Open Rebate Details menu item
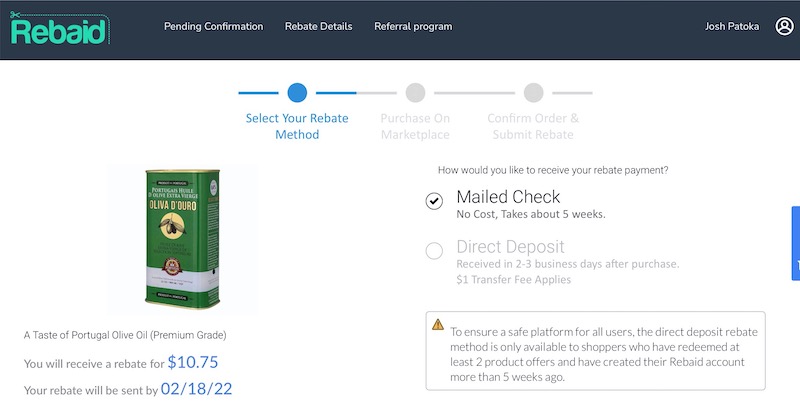The height and width of the screenshot is (418, 800). pyautogui.click(x=318, y=26)
